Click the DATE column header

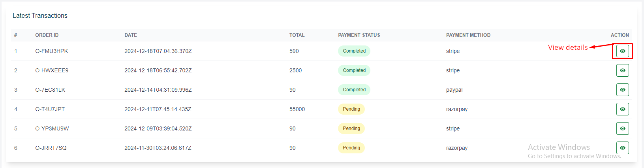pos(131,35)
